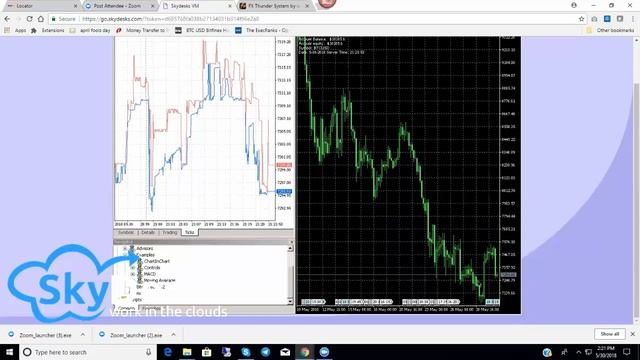The image size is (640, 360).
Task: Open File Explorer from the taskbar
Action: coord(187,352)
